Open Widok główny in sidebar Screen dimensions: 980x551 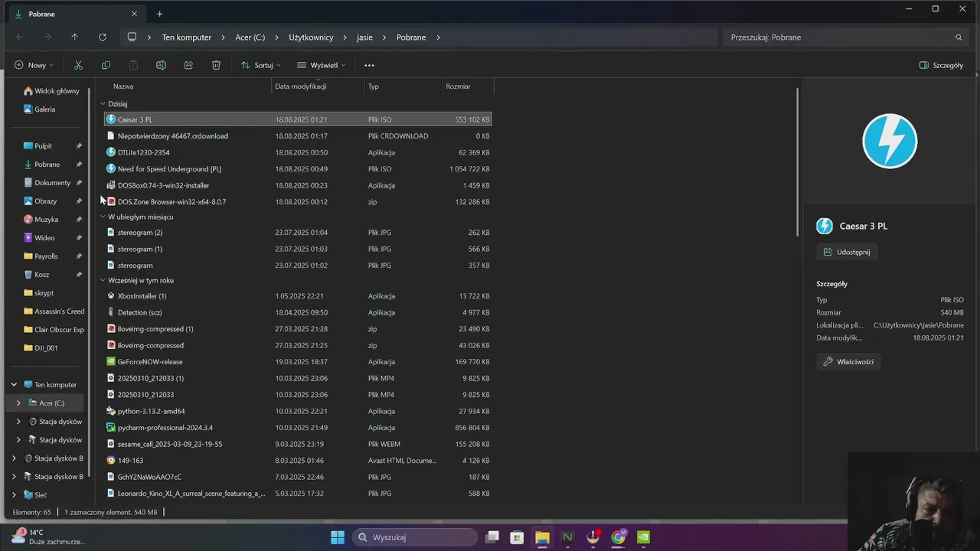click(x=51, y=90)
